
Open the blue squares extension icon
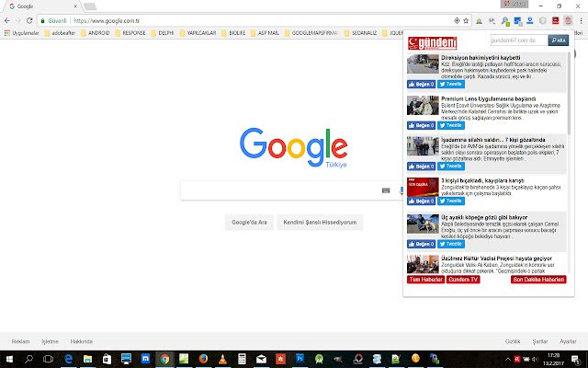[x=518, y=20]
